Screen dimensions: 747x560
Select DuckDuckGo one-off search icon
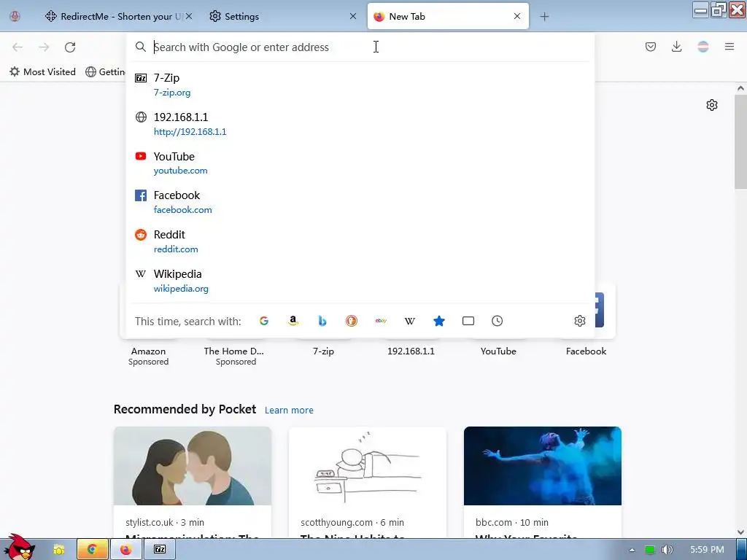pyautogui.click(x=352, y=321)
